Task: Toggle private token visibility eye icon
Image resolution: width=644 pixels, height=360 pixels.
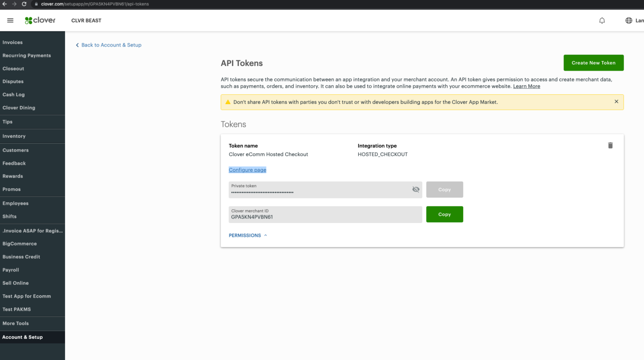Action: point(416,190)
